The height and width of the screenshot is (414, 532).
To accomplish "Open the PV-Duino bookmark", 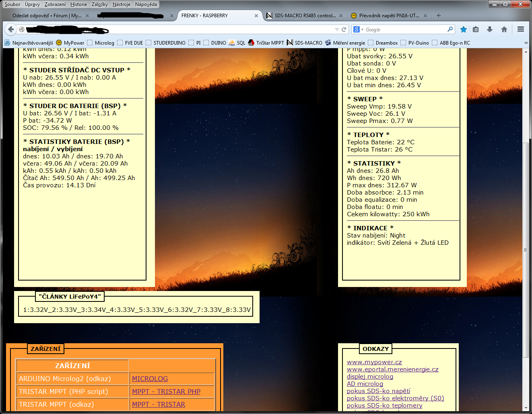I will (414, 43).
